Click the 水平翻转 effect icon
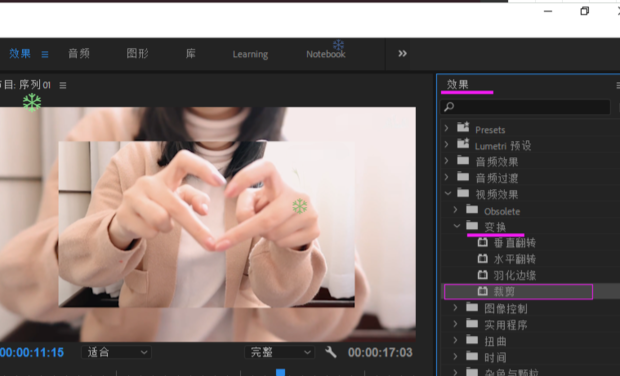The width and height of the screenshot is (620, 376). tap(482, 259)
